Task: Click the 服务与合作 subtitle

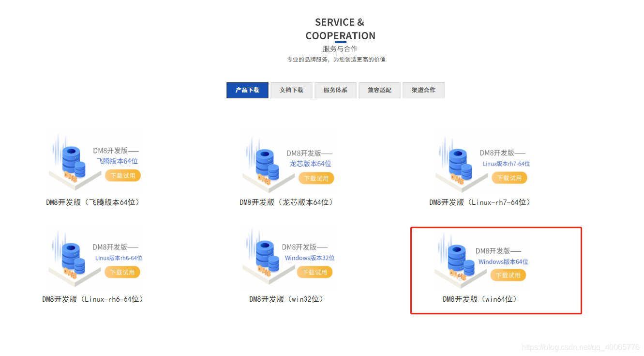Action: 340,49
